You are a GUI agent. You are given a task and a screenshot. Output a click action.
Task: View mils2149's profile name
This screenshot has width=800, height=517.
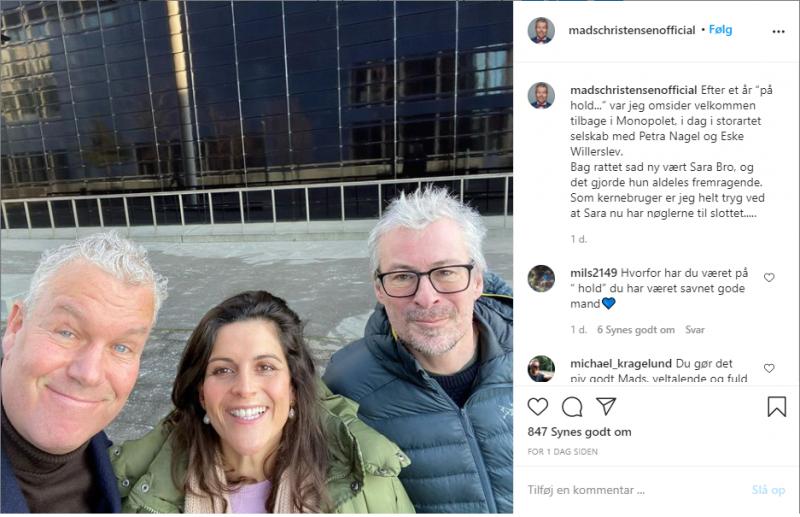(593, 273)
